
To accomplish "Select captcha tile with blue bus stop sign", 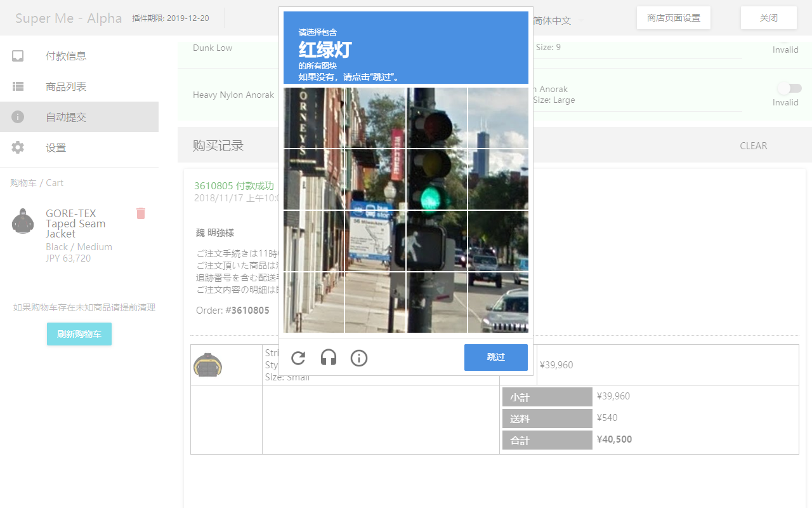I will 376,241.
